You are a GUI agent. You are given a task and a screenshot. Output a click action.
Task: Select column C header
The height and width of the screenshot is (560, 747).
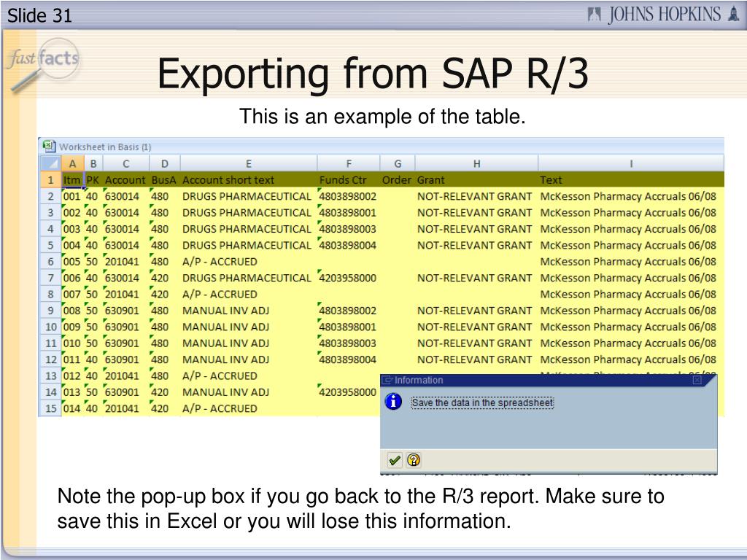(x=125, y=163)
